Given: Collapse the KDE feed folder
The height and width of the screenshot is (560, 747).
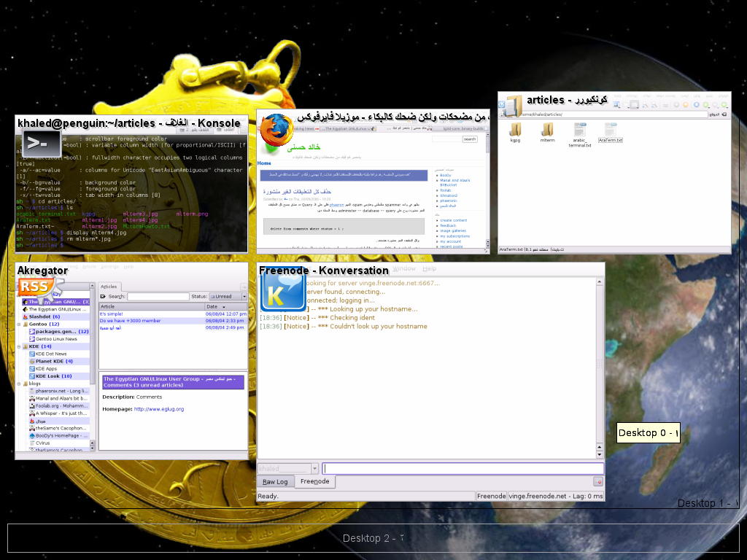Looking at the screenshot, I should (19, 346).
